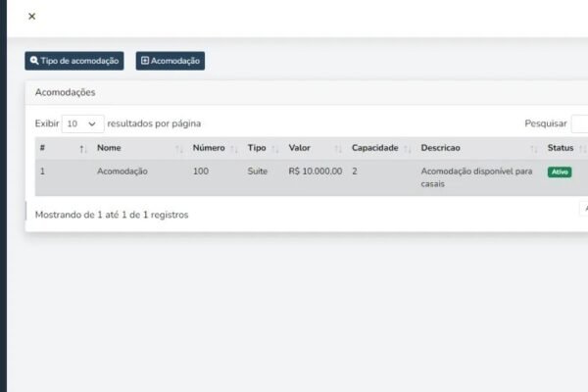Open the results per page dropdown

click(82, 124)
